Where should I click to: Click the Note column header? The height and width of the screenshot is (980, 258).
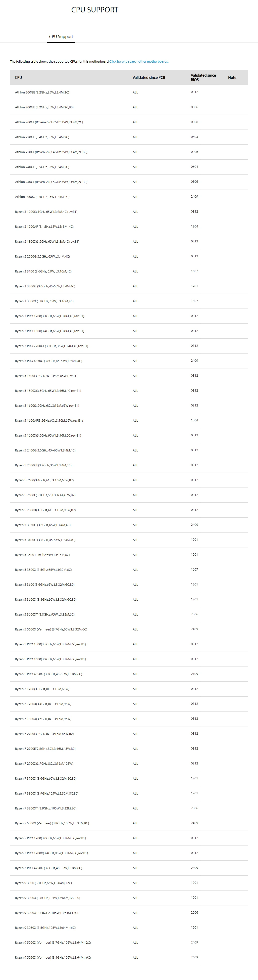point(232,78)
